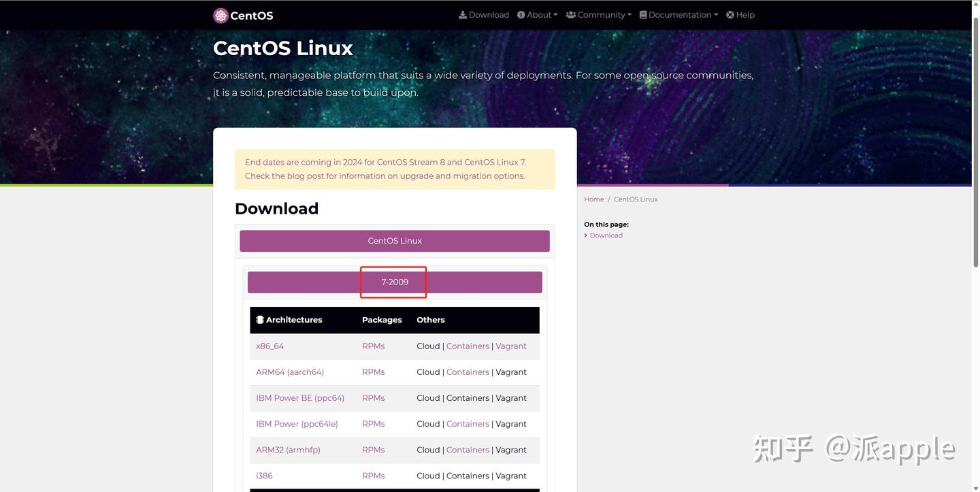
Task: Click the arrow icon before the Download page link
Action: click(586, 235)
